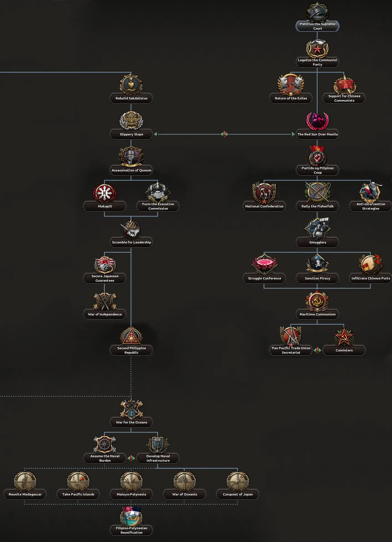Select the War for the Oceans icon
This screenshot has height=542, width=392.
pos(131,408)
